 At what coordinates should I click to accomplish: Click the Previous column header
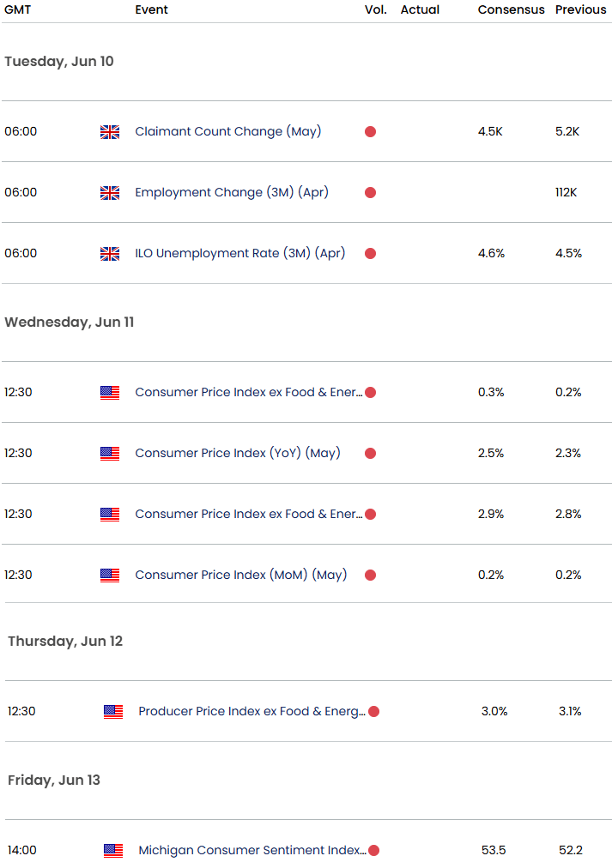(x=580, y=10)
